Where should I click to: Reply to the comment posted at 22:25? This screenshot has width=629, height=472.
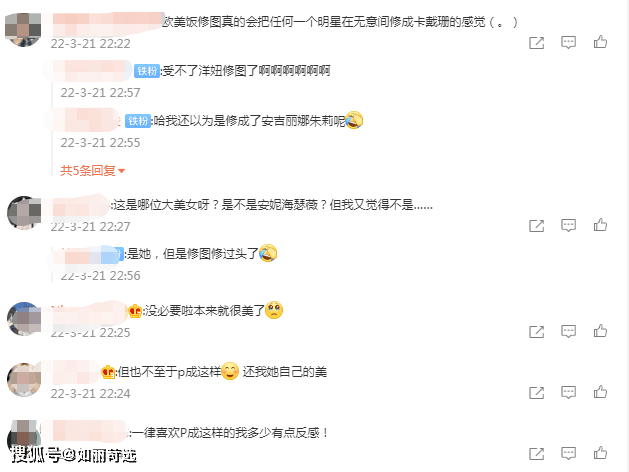pyautogui.click(x=568, y=331)
